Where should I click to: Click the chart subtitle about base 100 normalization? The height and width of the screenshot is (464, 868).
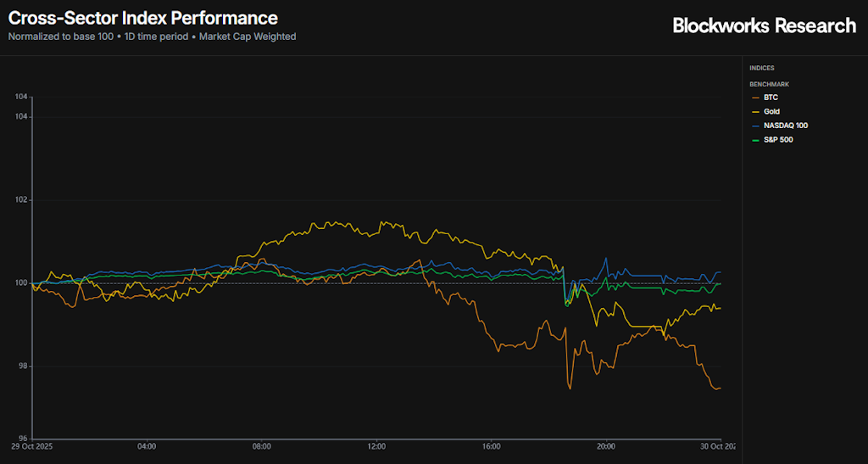tap(152, 36)
